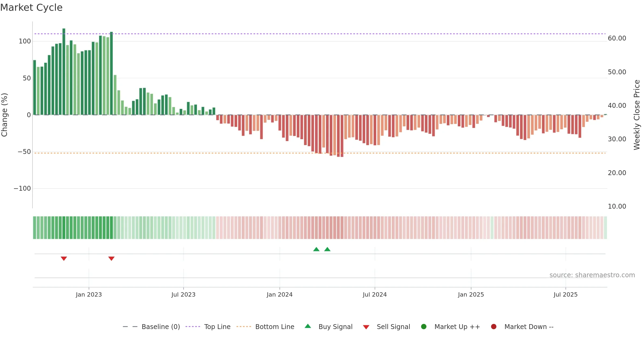Viewport: 644px width, 362px height.
Task: Click the −100 tick on Change axis
Action: click(22, 189)
